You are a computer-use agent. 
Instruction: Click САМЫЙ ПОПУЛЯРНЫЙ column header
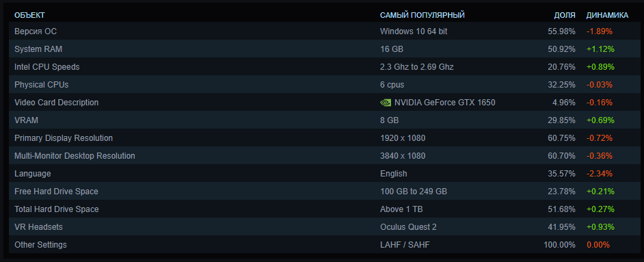(x=422, y=15)
